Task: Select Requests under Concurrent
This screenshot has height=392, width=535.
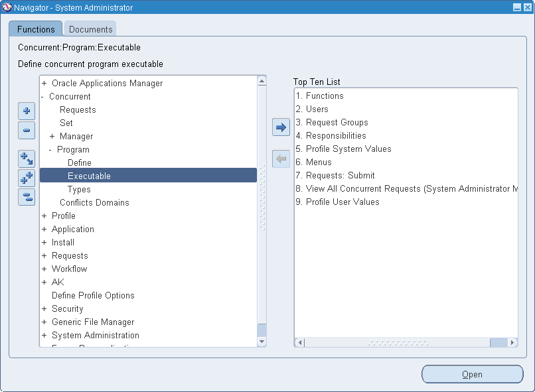Action: [78, 109]
